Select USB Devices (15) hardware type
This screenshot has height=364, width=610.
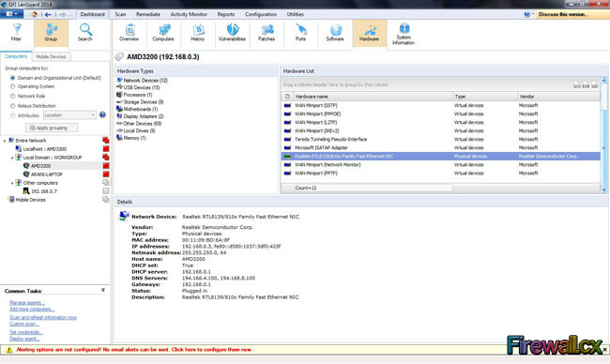point(141,87)
